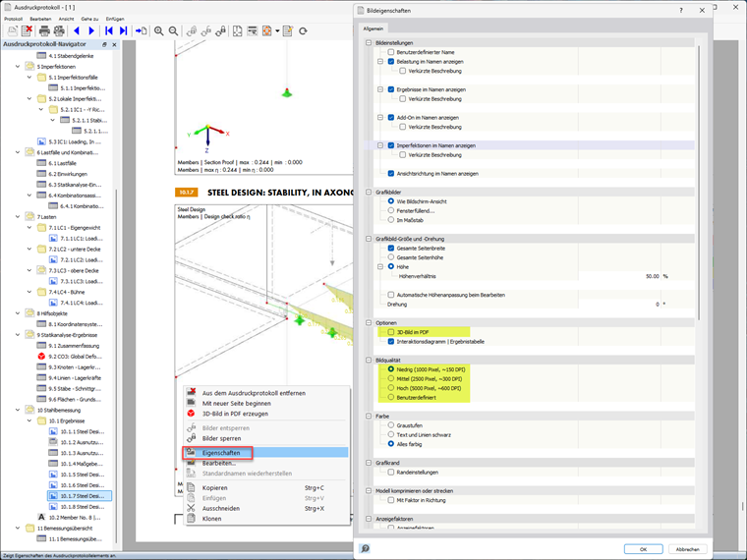747x560 pixels.
Task: Collapse 10 Stahlbemessung node in navigator
Action: point(18,410)
